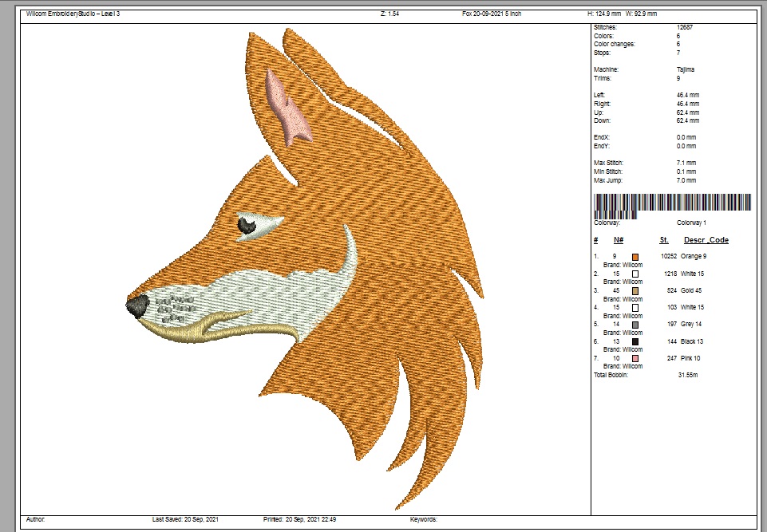Click the Orange 9 thread color swatch
The height and width of the screenshot is (532, 767).
(635, 256)
